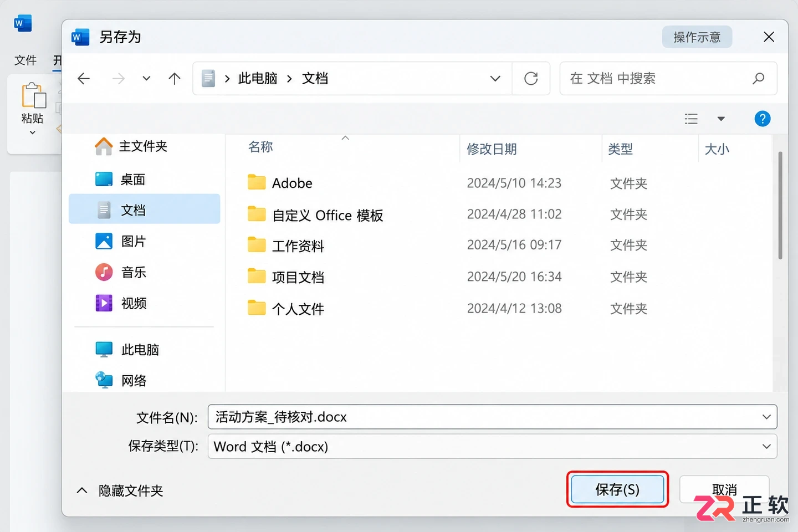Viewport: 798px width, 532px height.
Task: Select the Adobe folder
Action: 292,183
